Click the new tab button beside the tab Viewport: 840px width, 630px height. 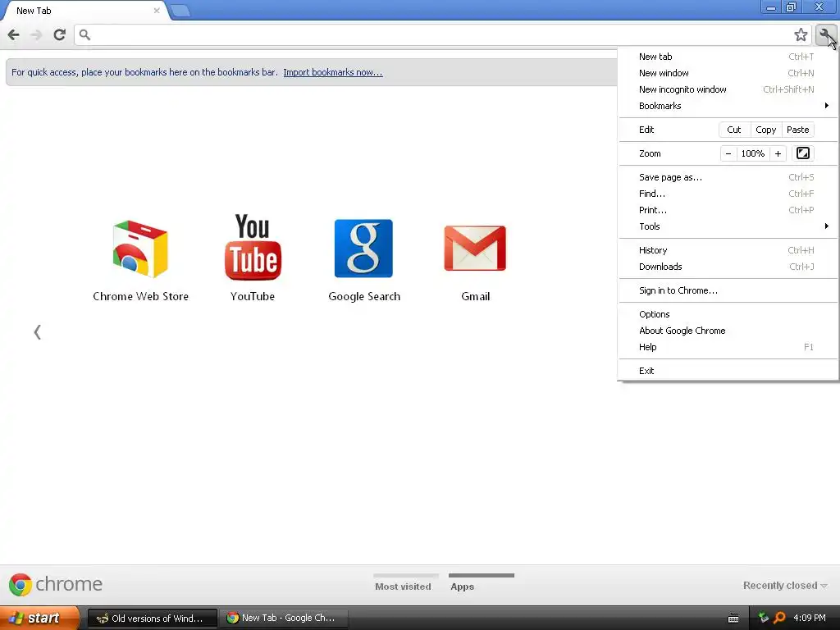(180, 11)
